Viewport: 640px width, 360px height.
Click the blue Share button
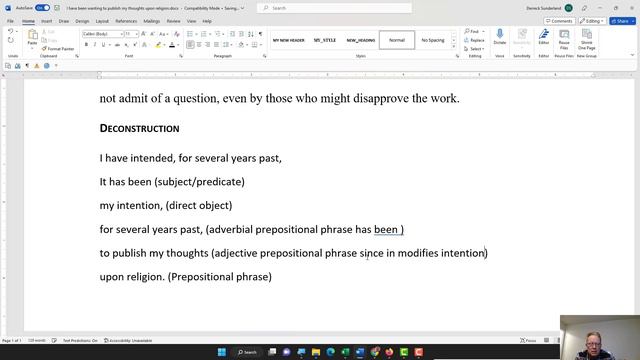coord(622,21)
